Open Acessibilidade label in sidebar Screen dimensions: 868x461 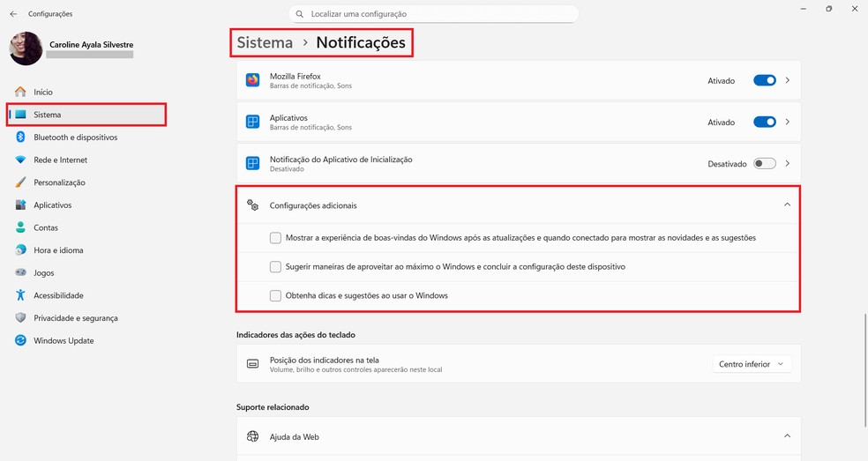point(59,295)
